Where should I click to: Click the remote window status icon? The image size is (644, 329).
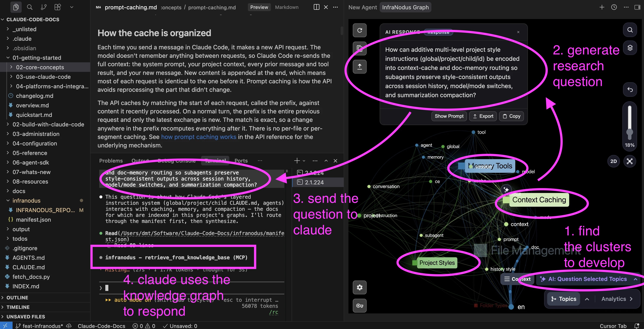(5, 326)
